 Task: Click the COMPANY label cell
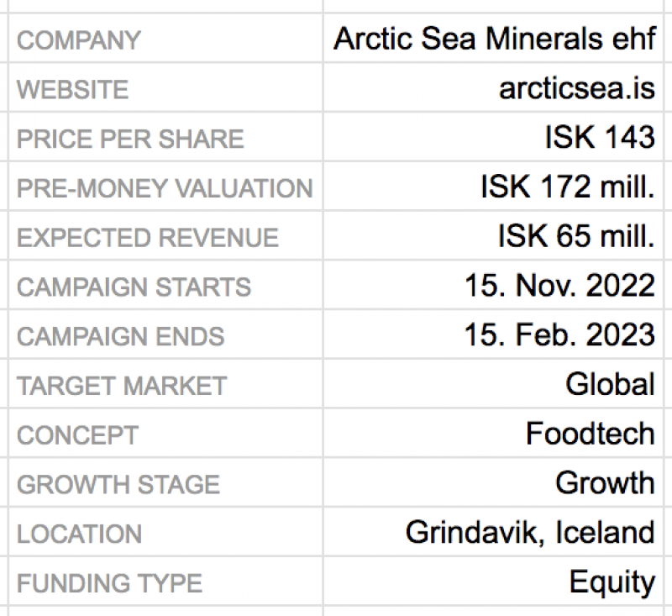click(x=80, y=40)
